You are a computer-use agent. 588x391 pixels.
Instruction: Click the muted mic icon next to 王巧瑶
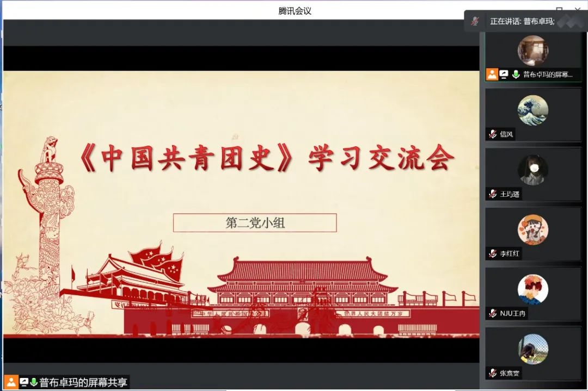(x=493, y=194)
